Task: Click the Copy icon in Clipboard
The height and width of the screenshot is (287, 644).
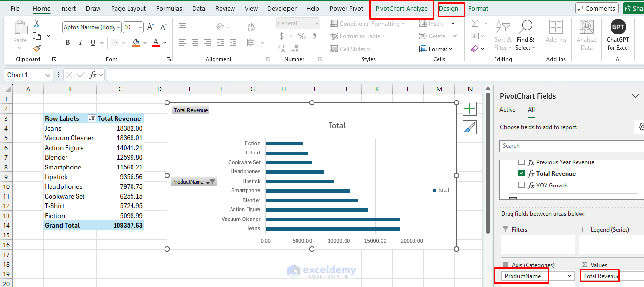Action: click(x=37, y=36)
